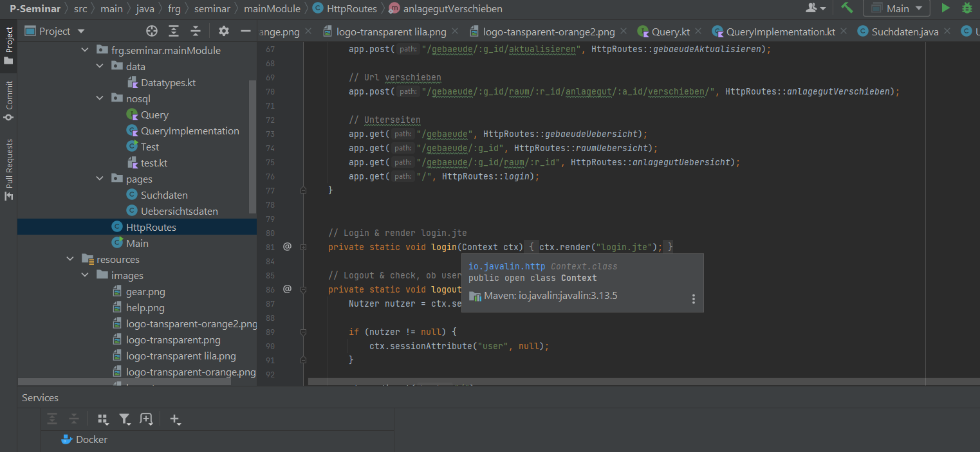Select help.png in images folder
Screen dimensions: 980x452
coord(138,307)
